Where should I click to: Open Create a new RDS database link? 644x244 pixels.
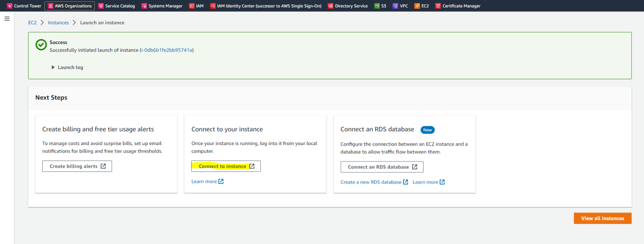[371, 182]
